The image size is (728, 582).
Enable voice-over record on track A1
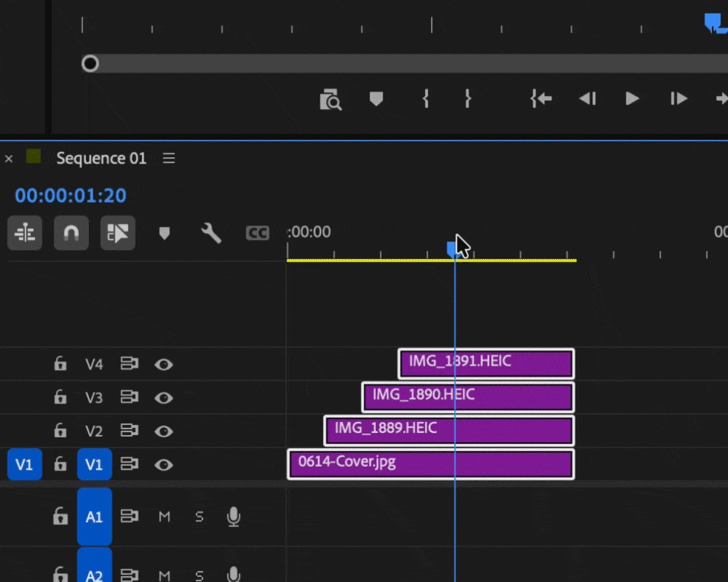pyautogui.click(x=234, y=517)
